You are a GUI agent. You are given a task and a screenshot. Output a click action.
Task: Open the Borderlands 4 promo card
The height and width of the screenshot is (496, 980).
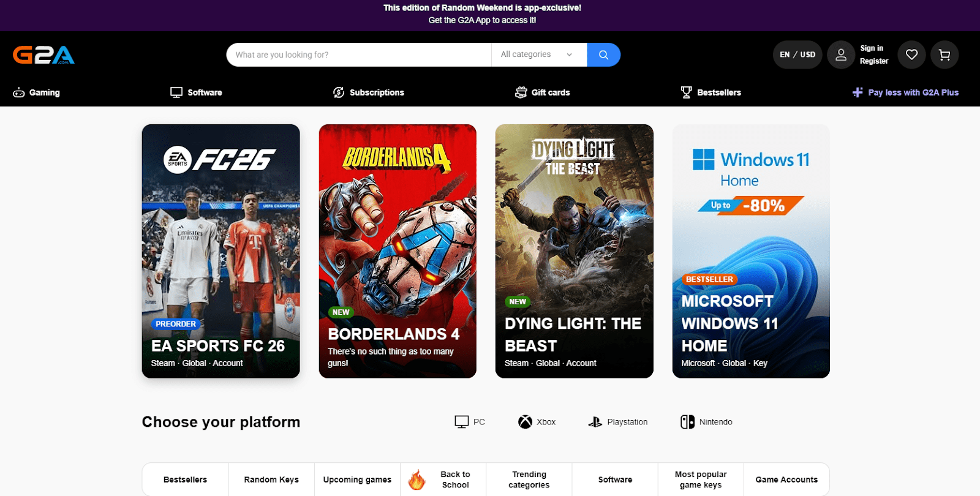(x=398, y=251)
